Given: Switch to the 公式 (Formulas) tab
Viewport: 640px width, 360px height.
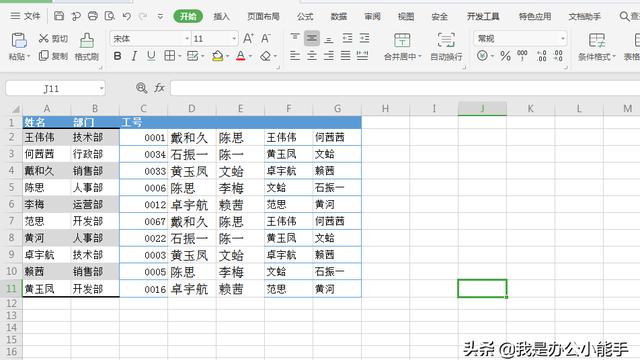Looking at the screenshot, I should pyautogui.click(x=305, y=16).
